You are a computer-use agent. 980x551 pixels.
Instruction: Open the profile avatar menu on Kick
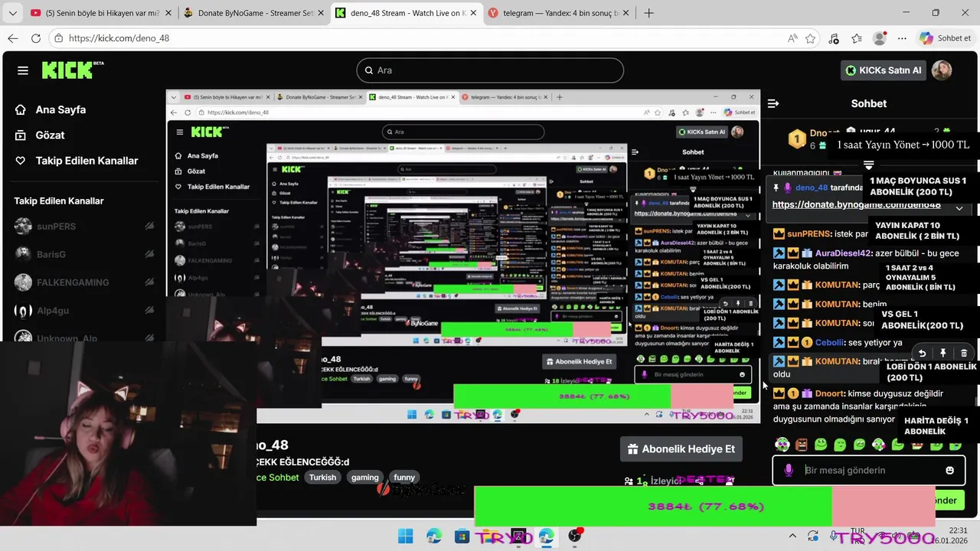[x=942, y=70]
